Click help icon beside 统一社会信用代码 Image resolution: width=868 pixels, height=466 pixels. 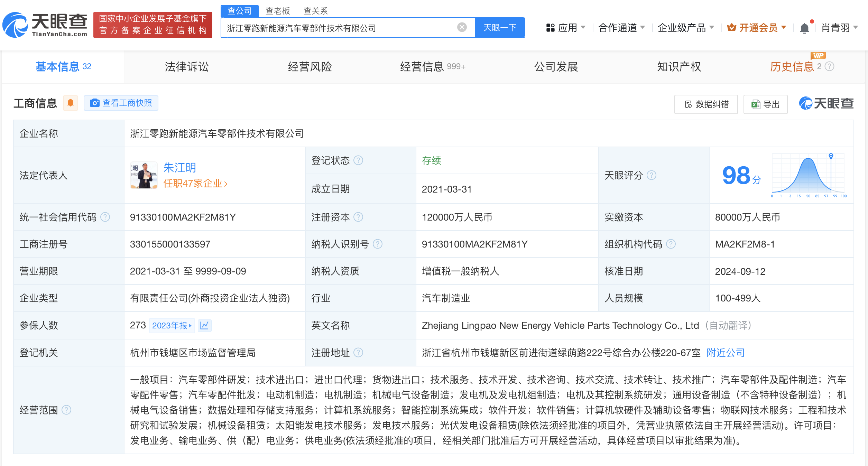[105, 217]
